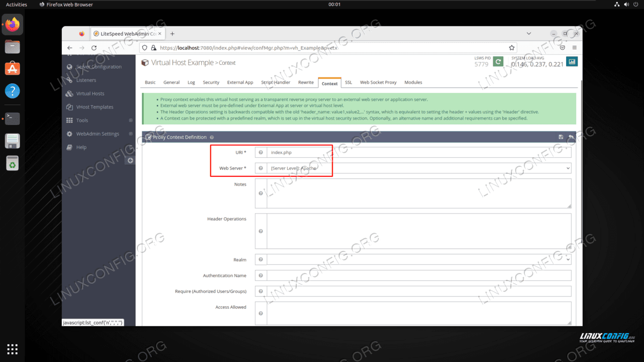
Task: Switch to the Modules tab
Action: 413,83
